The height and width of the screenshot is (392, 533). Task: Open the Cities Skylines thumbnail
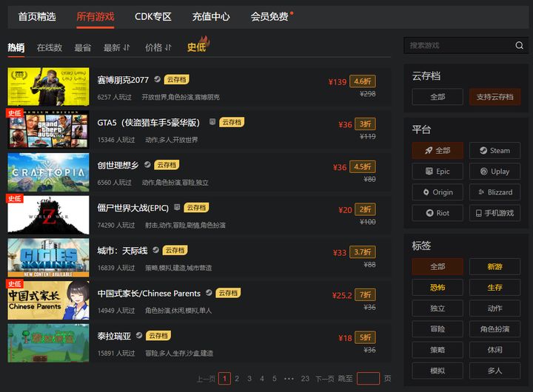pos(48,257)
